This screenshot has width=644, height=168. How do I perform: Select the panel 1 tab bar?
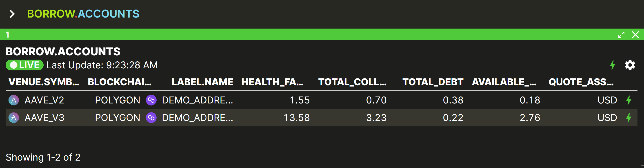[x=322, y=35]
